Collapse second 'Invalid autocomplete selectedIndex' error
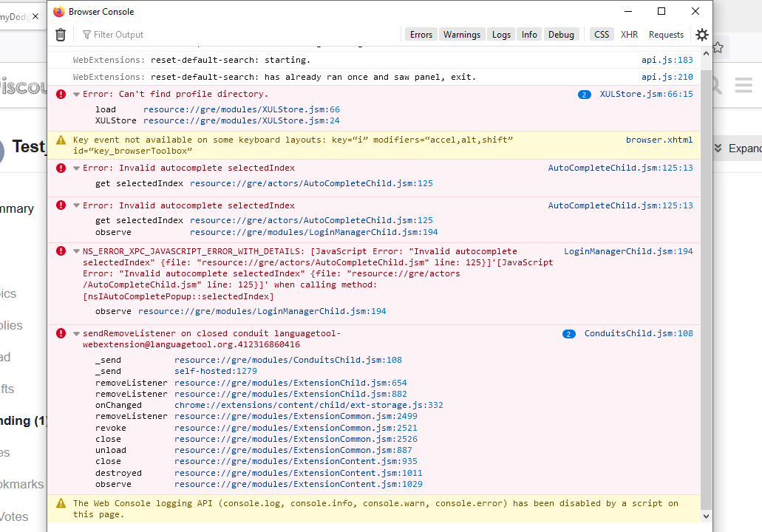The width and height of the screenshot is (762, 532). pos(76,206)
